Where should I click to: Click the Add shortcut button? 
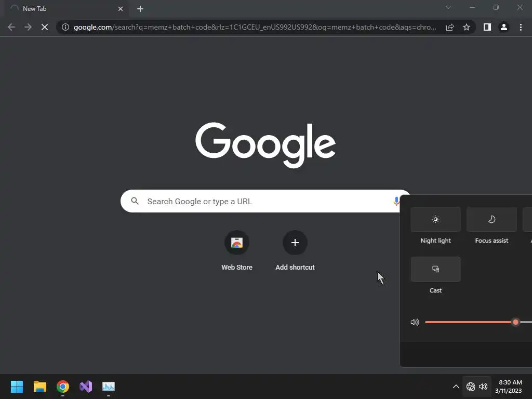(x=295, y=251)
